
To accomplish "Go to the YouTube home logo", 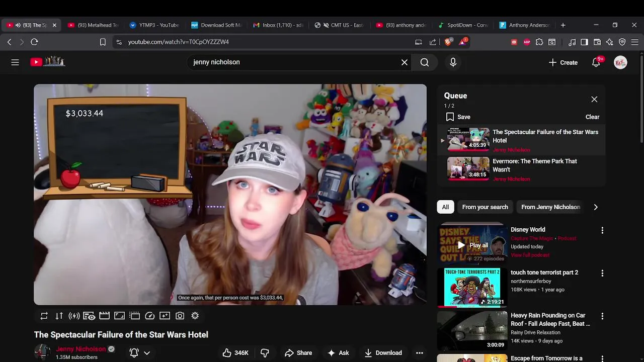I will pyautogui.click(x=47, y=62).
